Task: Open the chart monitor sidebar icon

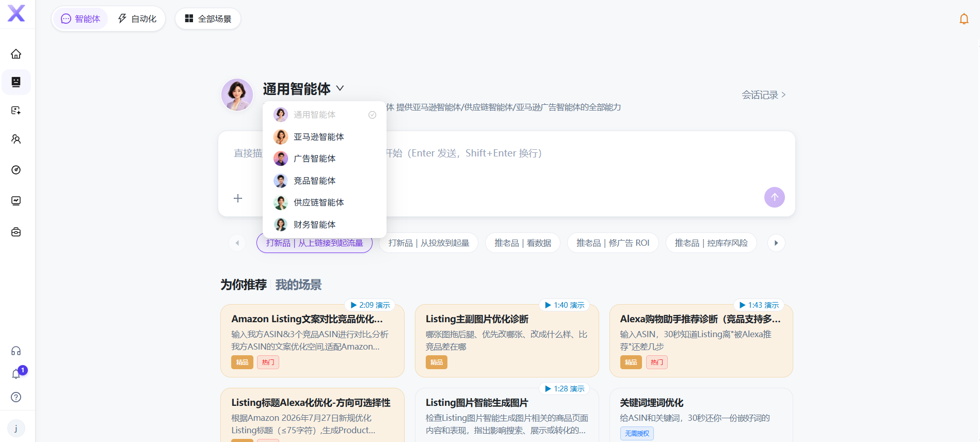Action: [x=16, y=201]
